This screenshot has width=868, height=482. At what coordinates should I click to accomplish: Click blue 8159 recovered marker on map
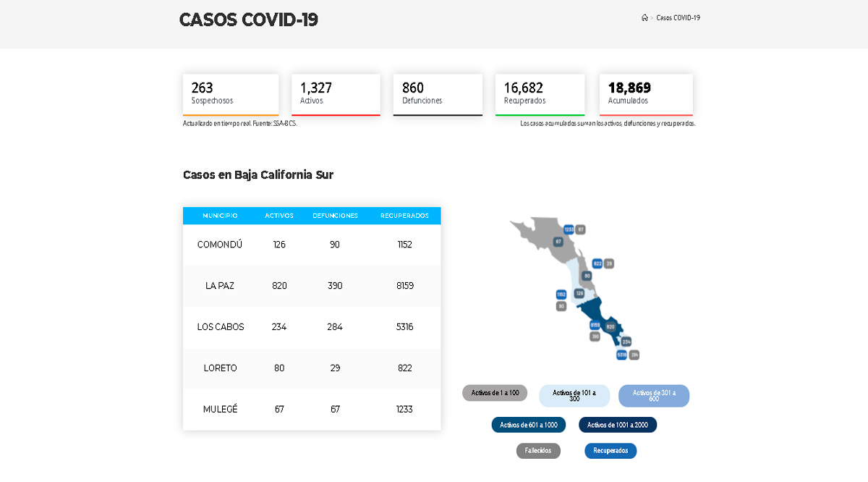[x=595, y=325]
